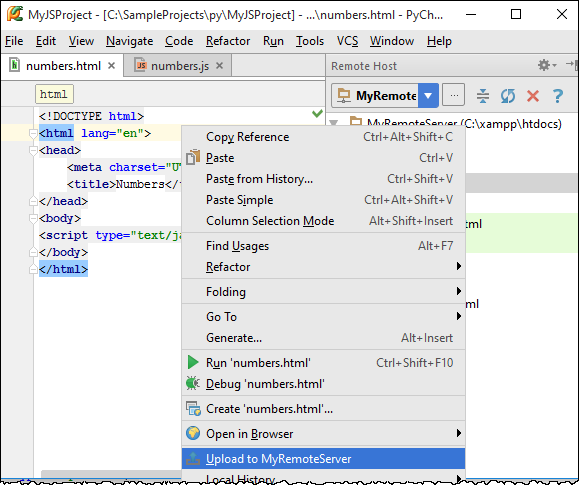
Task: Open MyRemote server dropdown arrow
Action: point(428,96)
